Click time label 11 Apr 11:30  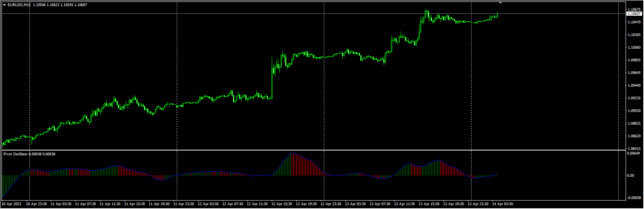point(110,204)
